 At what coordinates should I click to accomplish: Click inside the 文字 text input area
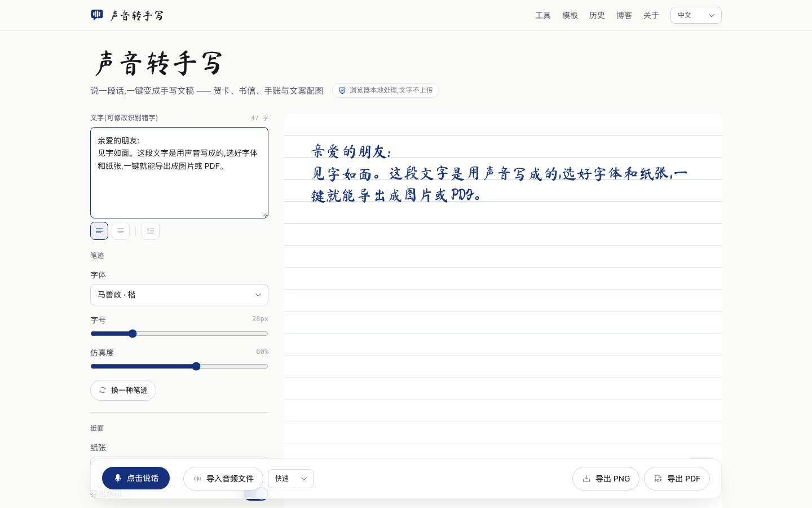pyautogui.click(x=179, y=173)
